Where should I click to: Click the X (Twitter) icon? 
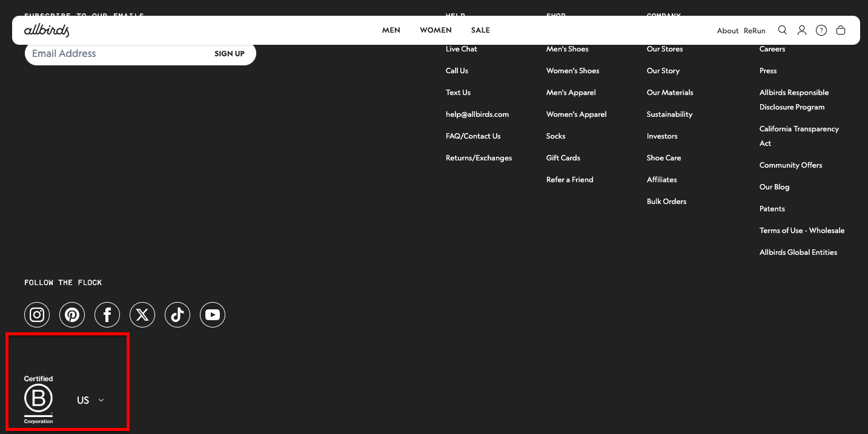142,315
